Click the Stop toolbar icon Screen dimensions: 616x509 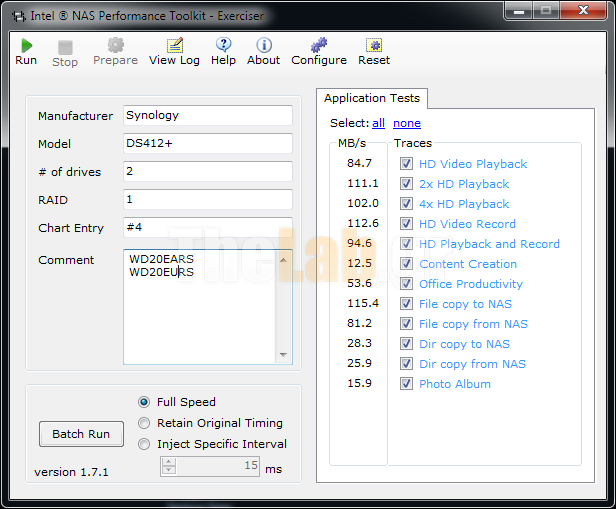tap(65, 48)
